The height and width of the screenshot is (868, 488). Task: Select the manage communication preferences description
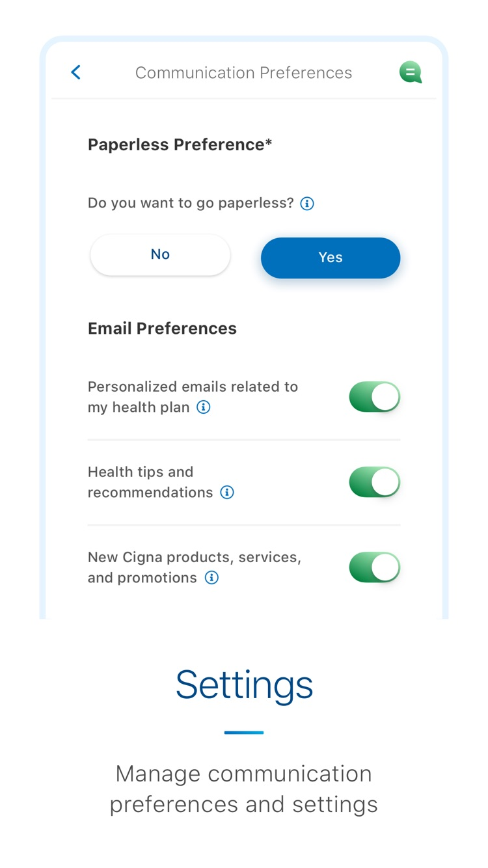coord(243,788)
